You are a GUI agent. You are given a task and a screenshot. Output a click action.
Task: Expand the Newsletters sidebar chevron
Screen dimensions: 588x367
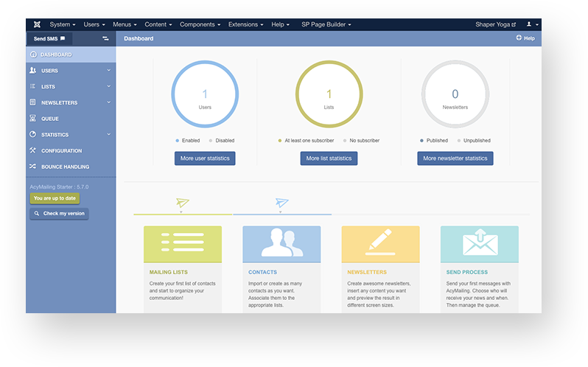(109, 102)
